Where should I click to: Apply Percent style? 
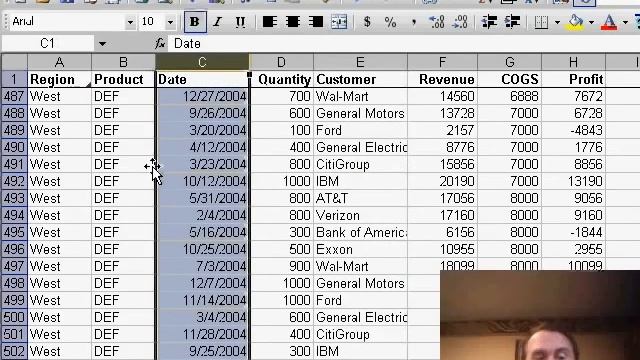[390, 22]
